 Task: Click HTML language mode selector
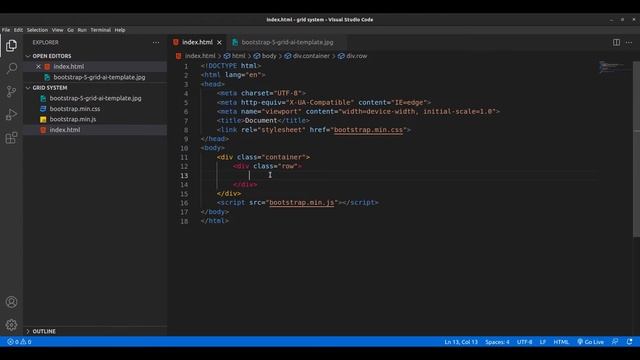tap(561, 342)
